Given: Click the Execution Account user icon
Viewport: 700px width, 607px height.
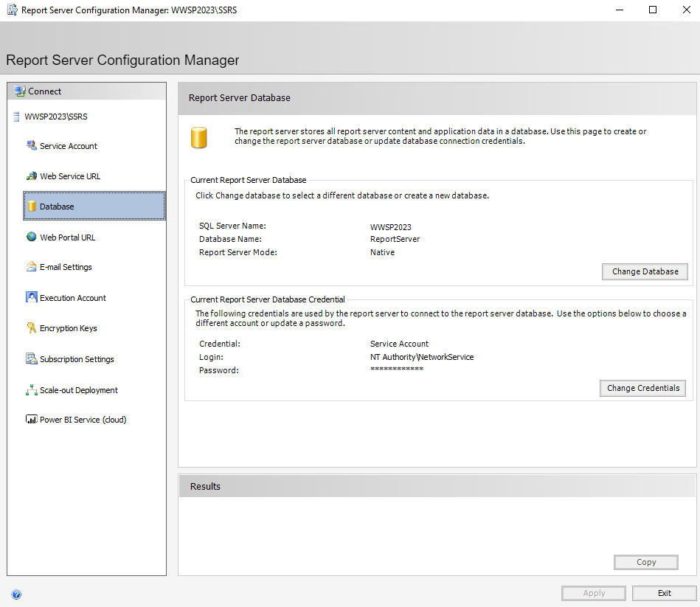Looking at the screenshot, I should click(31, 297).
